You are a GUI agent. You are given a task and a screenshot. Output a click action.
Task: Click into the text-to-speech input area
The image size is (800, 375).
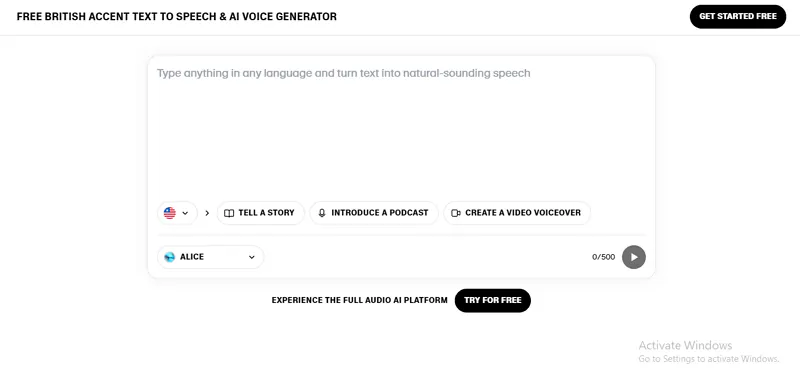401,128
